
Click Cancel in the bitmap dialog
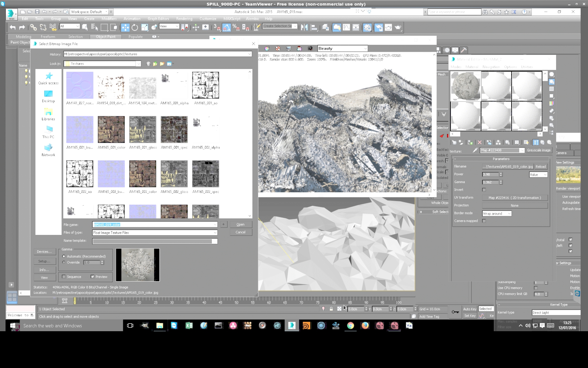(240, 232)
